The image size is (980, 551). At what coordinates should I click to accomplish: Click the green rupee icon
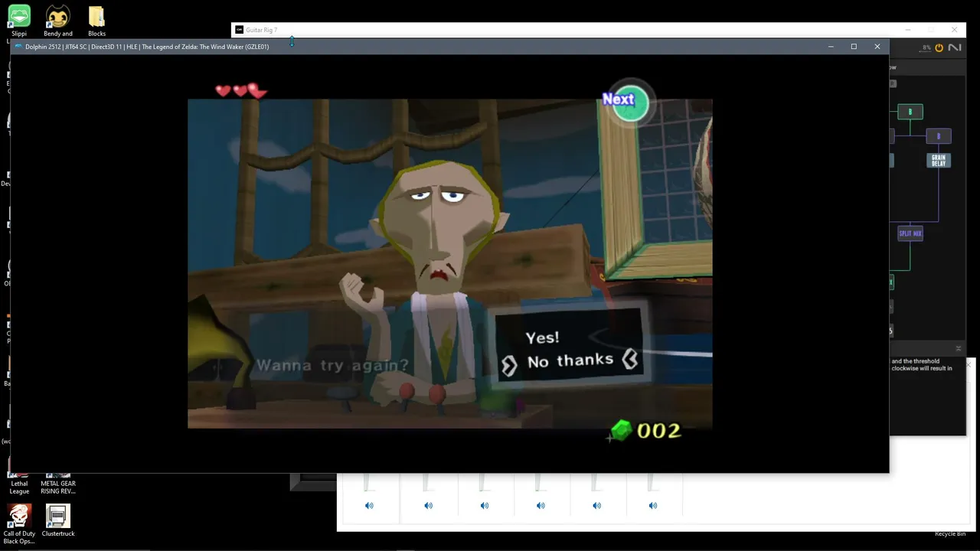[621, 430]
